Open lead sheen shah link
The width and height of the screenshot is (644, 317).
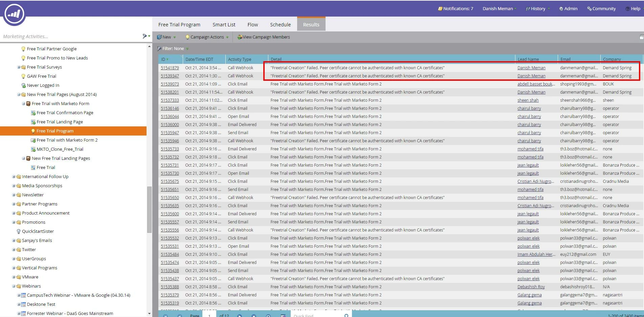tap(528, 100)
